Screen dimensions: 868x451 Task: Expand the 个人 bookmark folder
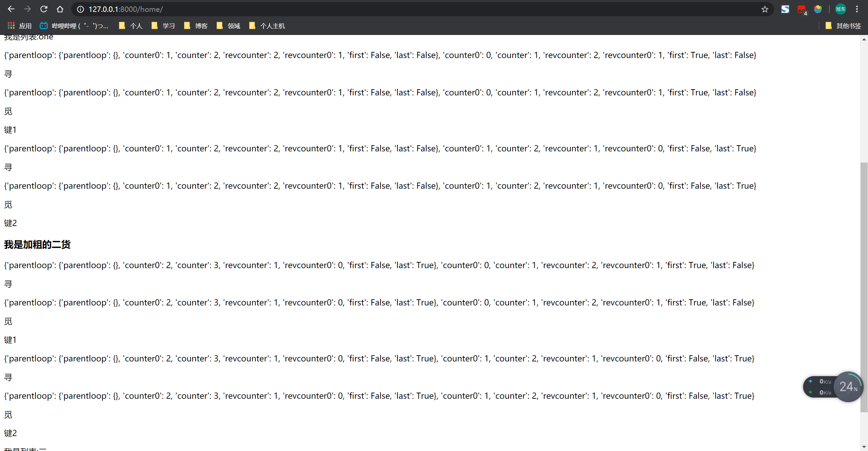[x=131, y=26]
